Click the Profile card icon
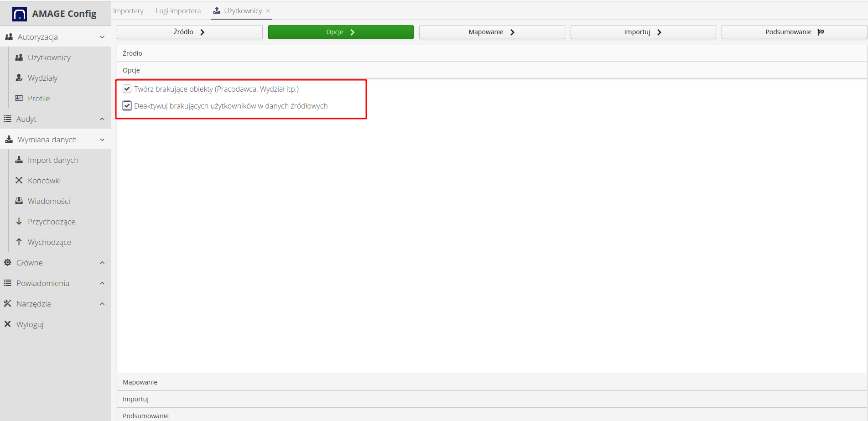This screenshot has width=868, height=421. click(19, 98)
